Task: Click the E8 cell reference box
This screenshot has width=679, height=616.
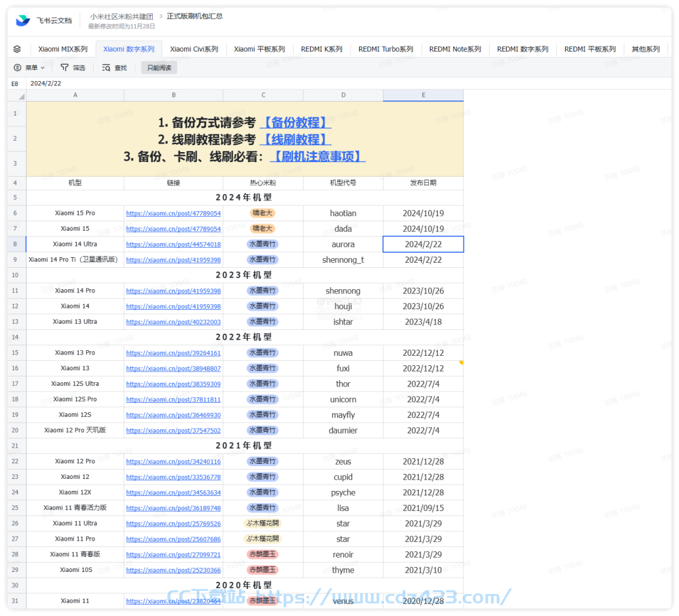Action: pyautogui.click(x=15, y=84)
